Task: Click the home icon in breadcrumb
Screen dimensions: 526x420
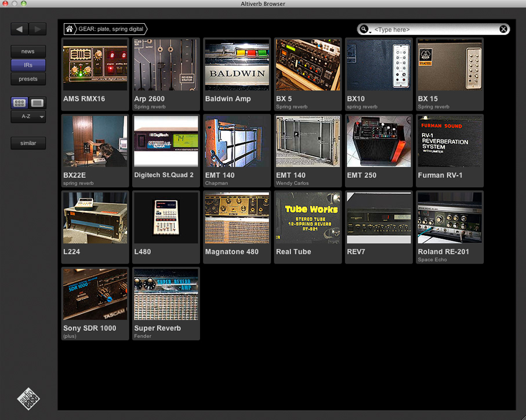Action: click(x=69, y=29)
